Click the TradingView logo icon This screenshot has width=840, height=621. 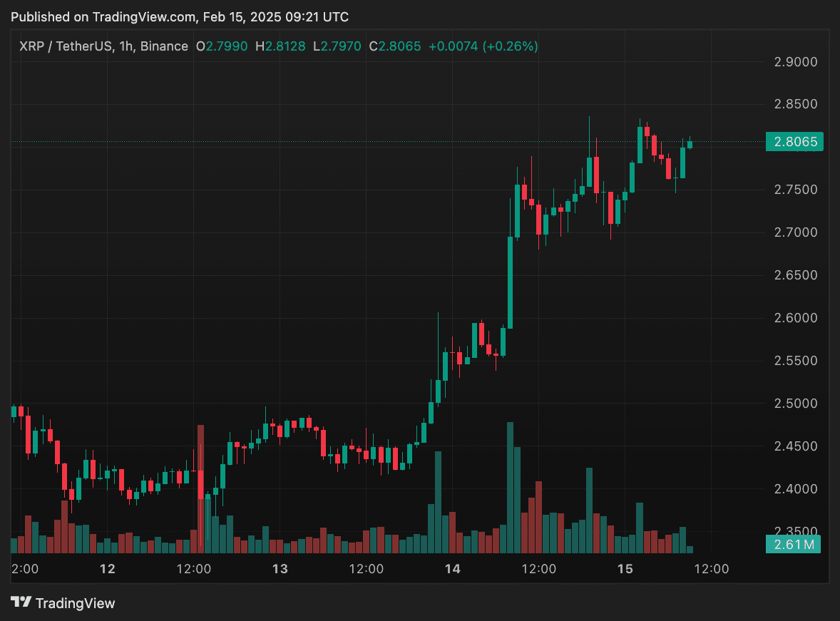[21, 603]
